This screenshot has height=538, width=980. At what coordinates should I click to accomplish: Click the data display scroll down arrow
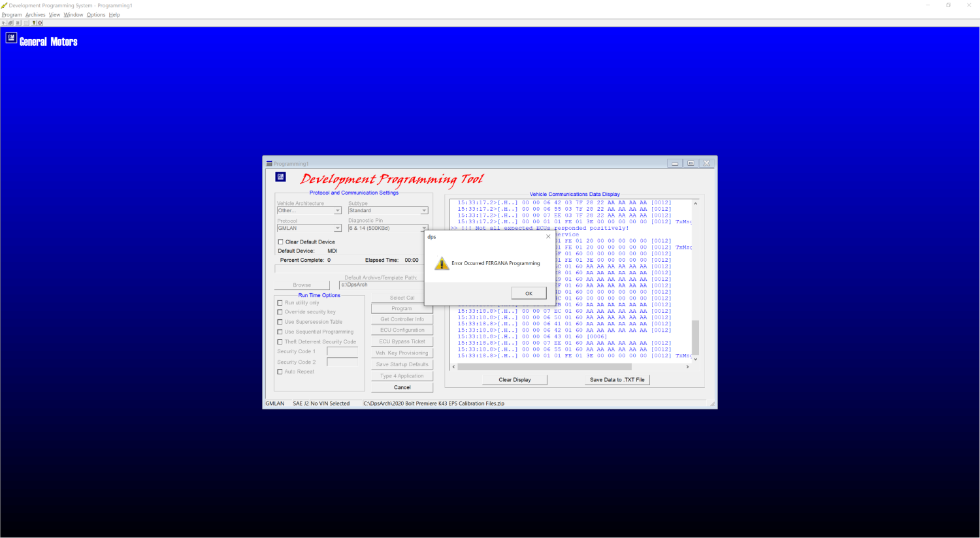[x=695, y=359]
